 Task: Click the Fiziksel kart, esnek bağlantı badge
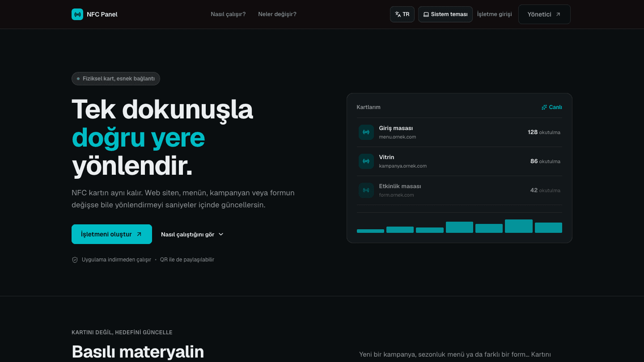[x=116, y=79]
